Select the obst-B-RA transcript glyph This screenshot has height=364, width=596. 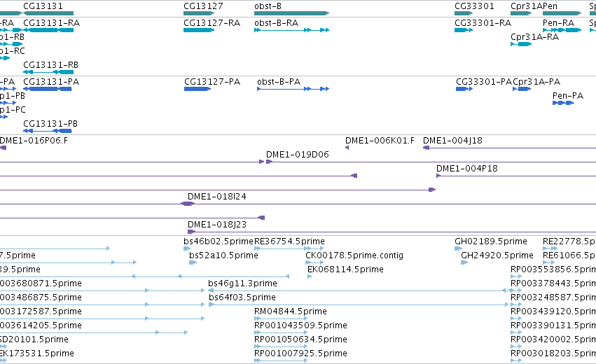pyautogui.click(x=291, y=30)
